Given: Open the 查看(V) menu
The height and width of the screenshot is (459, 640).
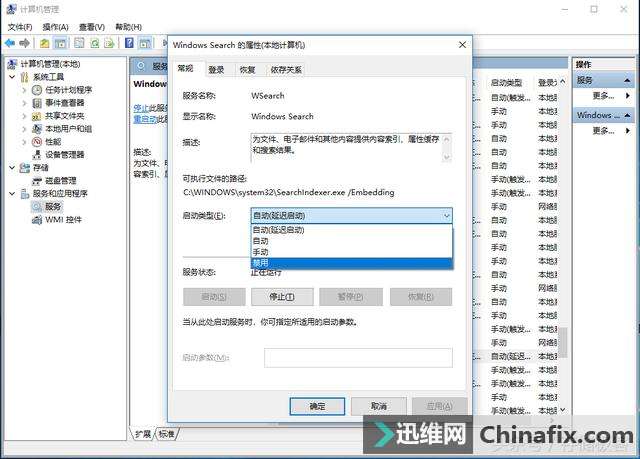Looking at the screenshot, I should 92,27.
